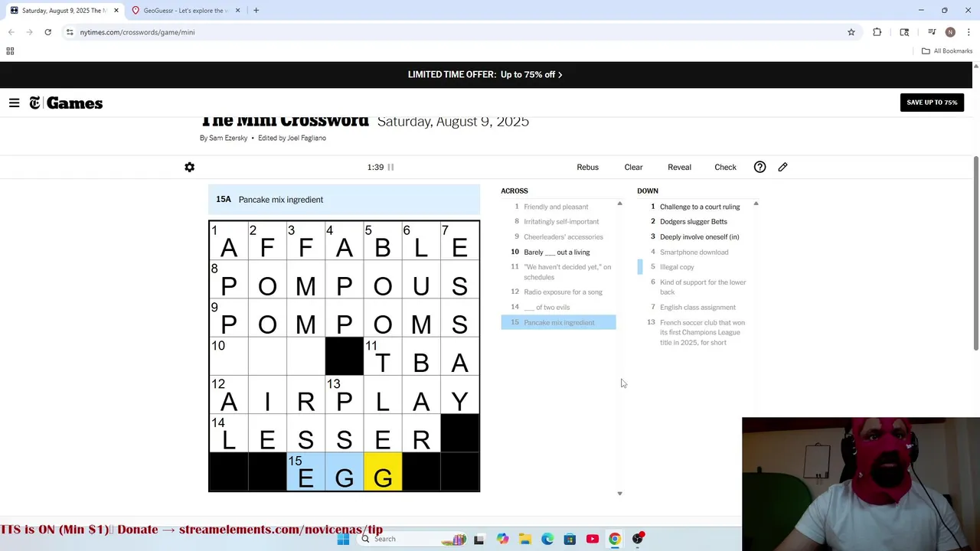Go back to previous page
Screen dimensions: 980x551
11,32
